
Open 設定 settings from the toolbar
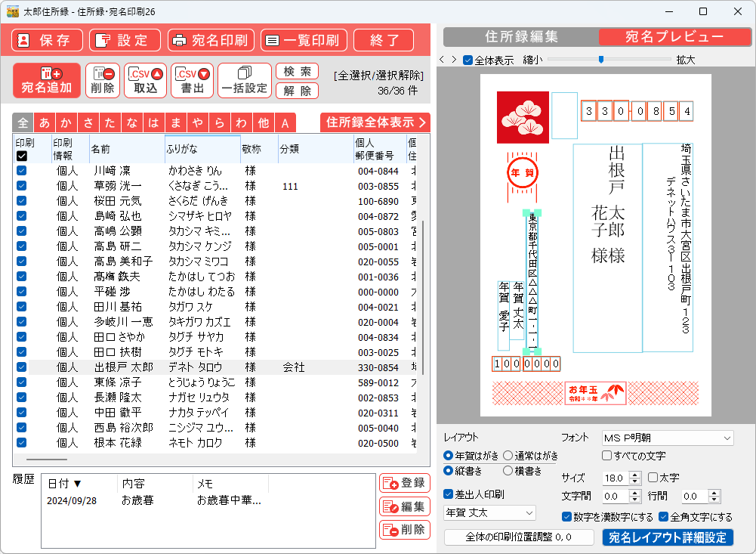[x=125, y=40]
